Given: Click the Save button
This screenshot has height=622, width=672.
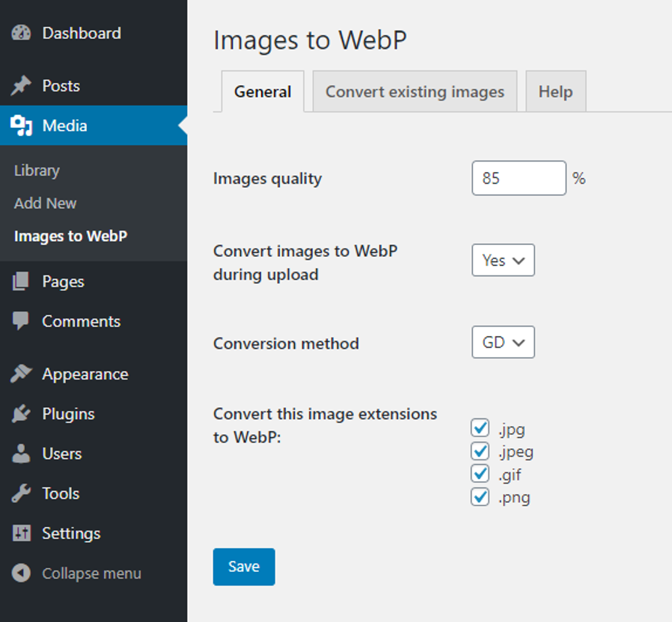Looking at the screenshot, I should tap(244, 567).
